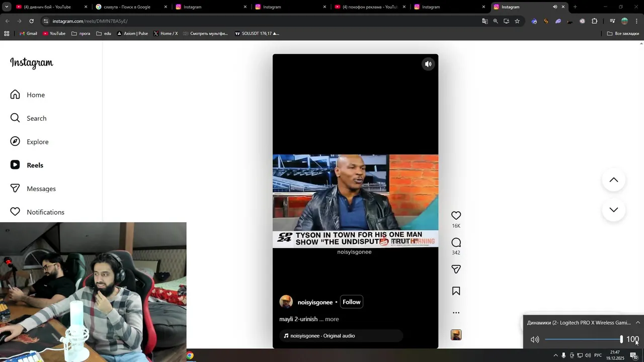This screenshot has width=644, height=362.
Task: Open 'Axiom | Pulse' bookmark
Action: click(x=132, y=34)
